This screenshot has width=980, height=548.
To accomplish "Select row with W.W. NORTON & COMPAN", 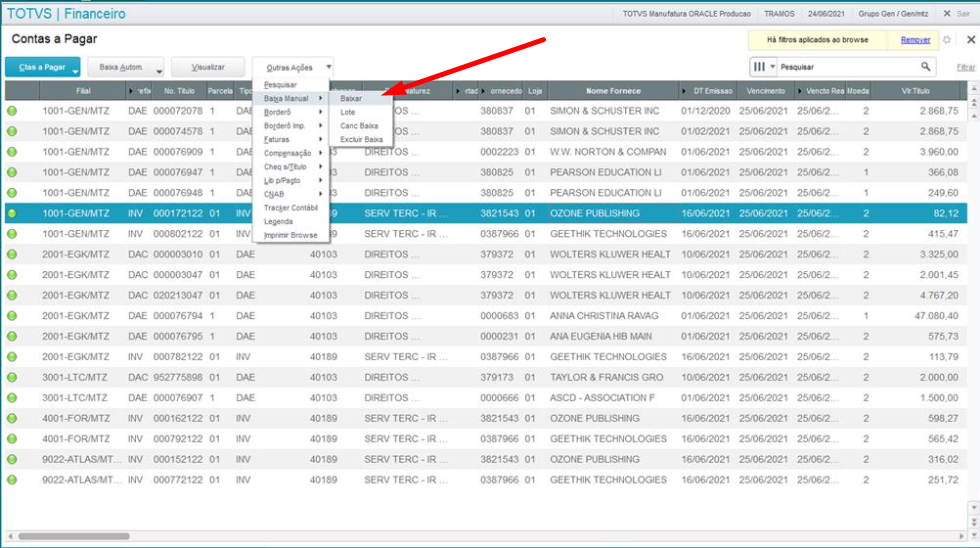I will click(486, 152).
